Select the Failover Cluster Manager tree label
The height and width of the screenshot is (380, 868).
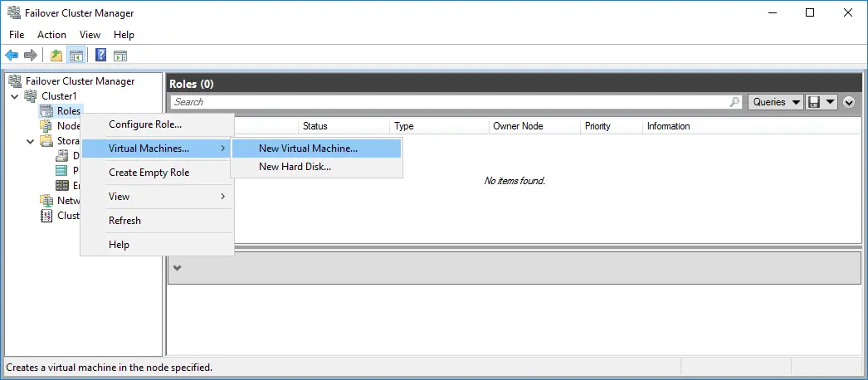(80, 81)
